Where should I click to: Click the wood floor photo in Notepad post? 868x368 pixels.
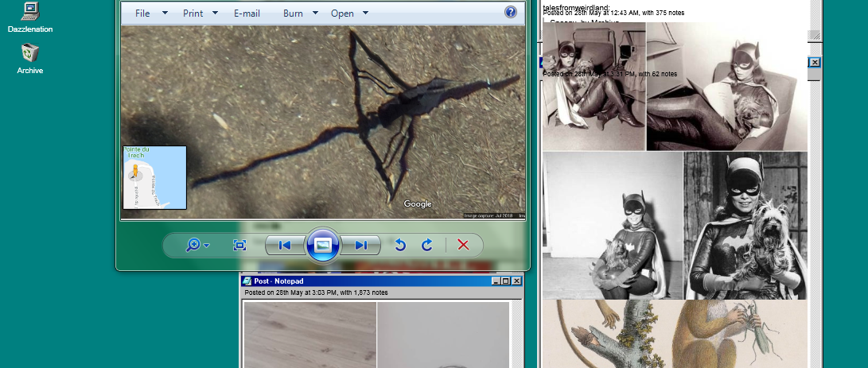[310, 335]
